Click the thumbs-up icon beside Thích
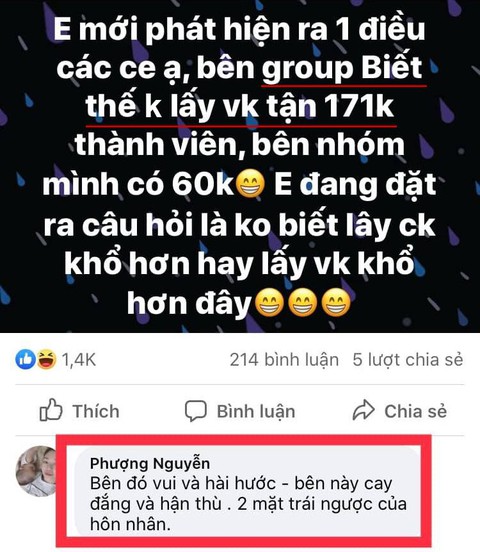The image size is (480, 552). (51, 410)
